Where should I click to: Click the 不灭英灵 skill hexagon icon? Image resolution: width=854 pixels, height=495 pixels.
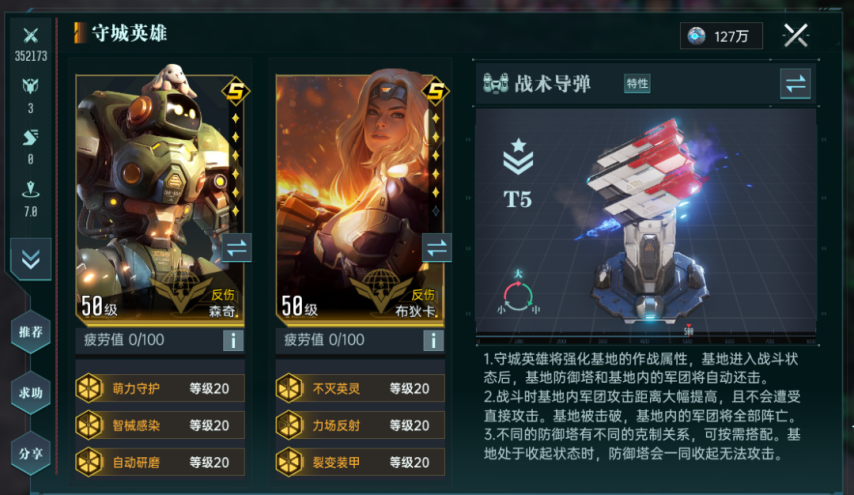(289, 388)
